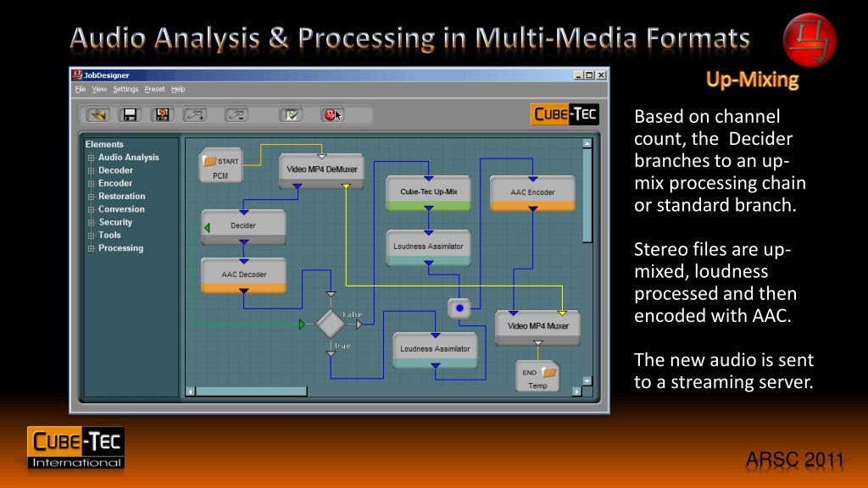Click the red Cube-Tec run icon
Viewport: 868px width, 488px height.
[x=332, y=114]
